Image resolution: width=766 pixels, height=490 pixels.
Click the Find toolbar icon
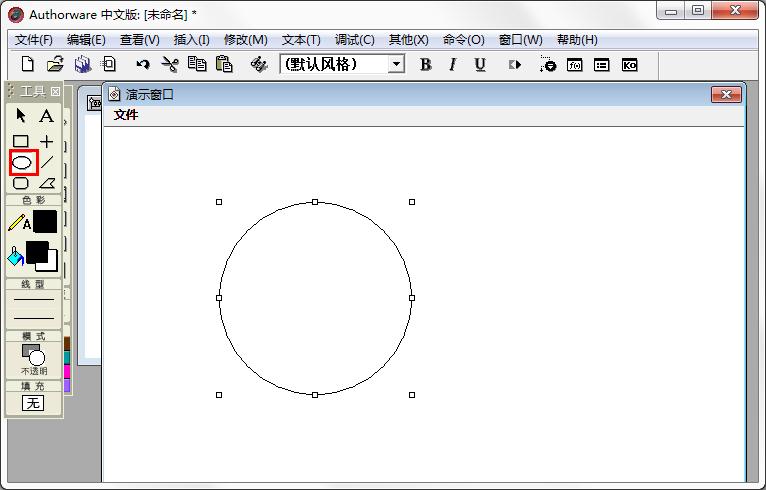(x=259, y=64)
